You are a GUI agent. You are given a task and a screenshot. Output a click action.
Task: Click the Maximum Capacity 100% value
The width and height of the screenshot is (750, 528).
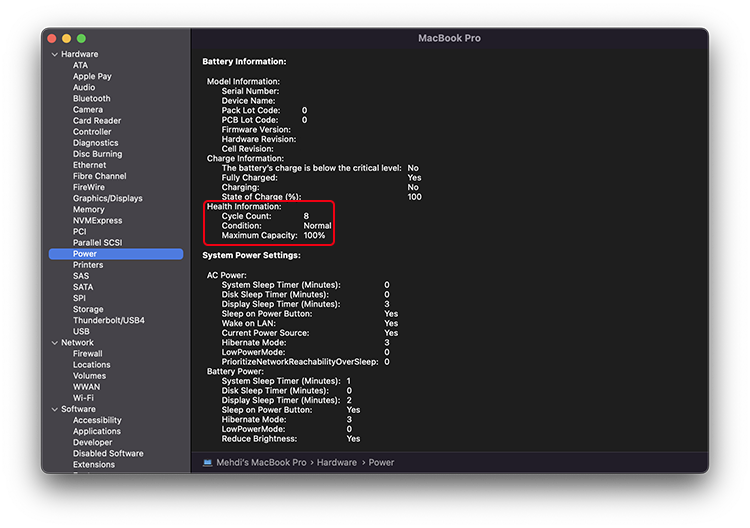[x=314, y=235]
